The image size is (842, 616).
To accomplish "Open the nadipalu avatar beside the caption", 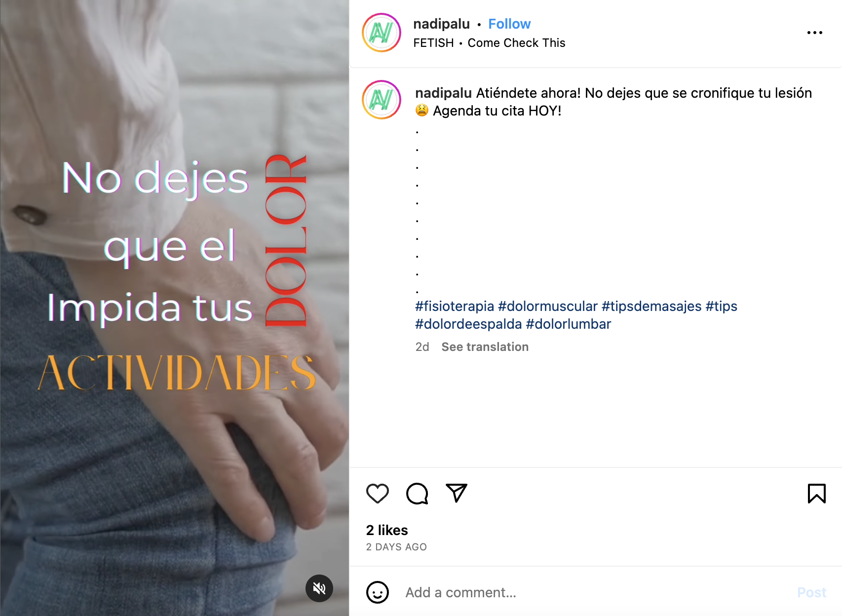I will (382, 100).
